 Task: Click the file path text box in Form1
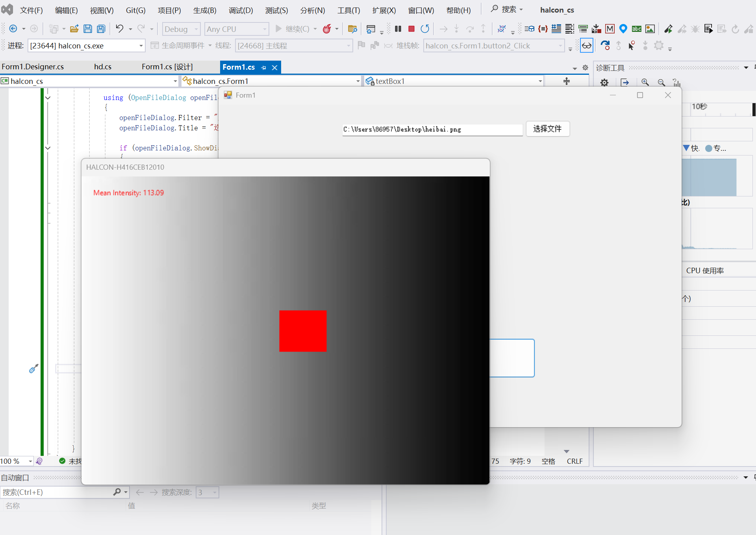432,130
